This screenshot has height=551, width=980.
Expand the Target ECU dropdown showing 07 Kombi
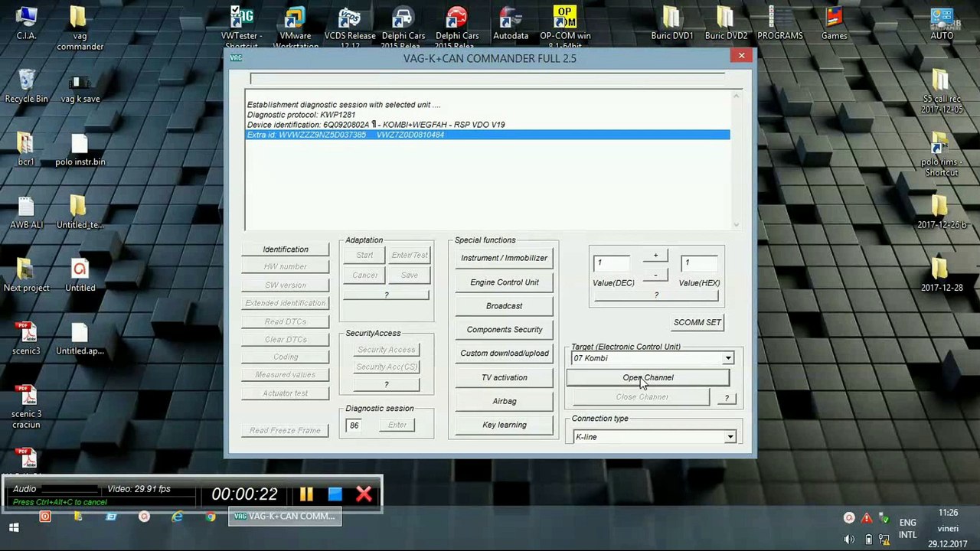tap(728, 358)
